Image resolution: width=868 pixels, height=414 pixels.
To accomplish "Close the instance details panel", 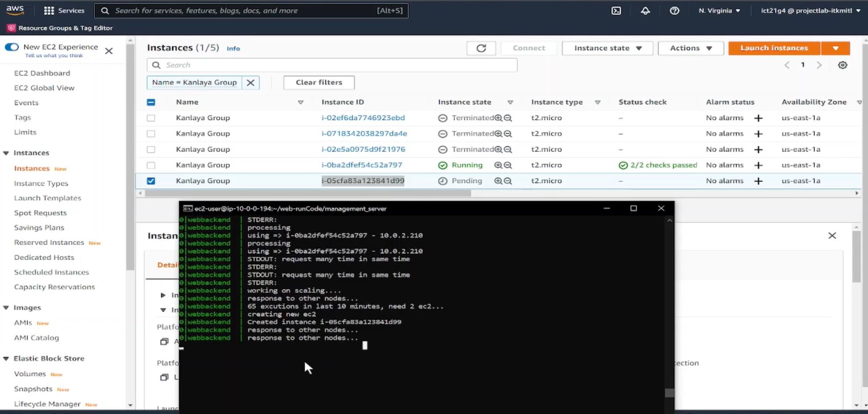I will click(832, 236).
